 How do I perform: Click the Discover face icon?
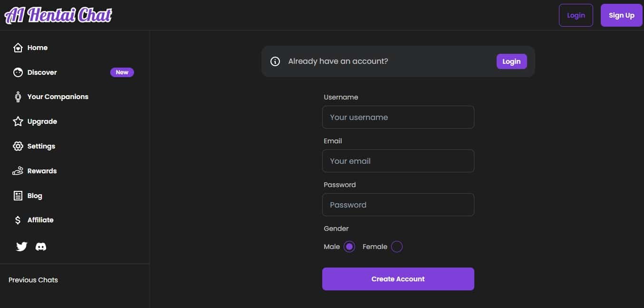18,72
